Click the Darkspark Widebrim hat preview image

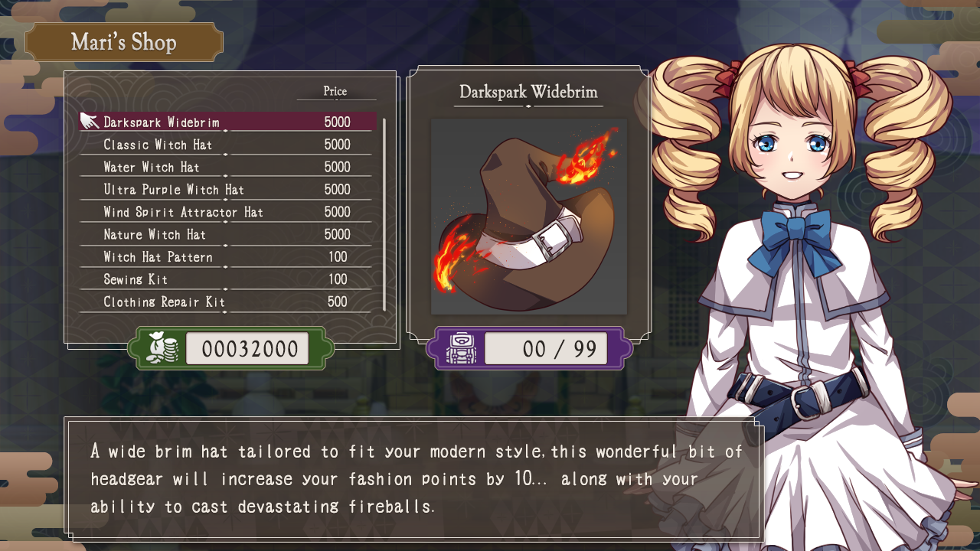(x=529, y=217)
